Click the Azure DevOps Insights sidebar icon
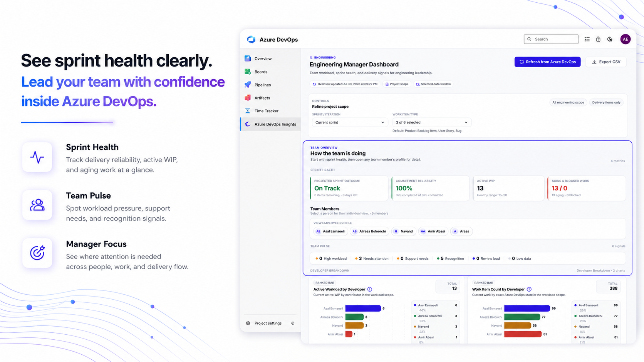This screenshot has width=644, height=362. click(248, 124)
